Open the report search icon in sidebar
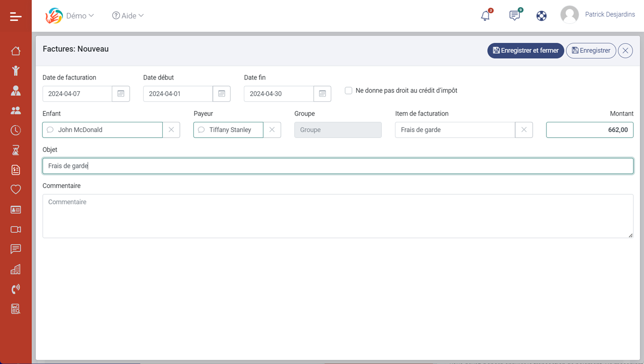Image resolution: width=644 pixels, height=364 pixels. coord(16,309)
